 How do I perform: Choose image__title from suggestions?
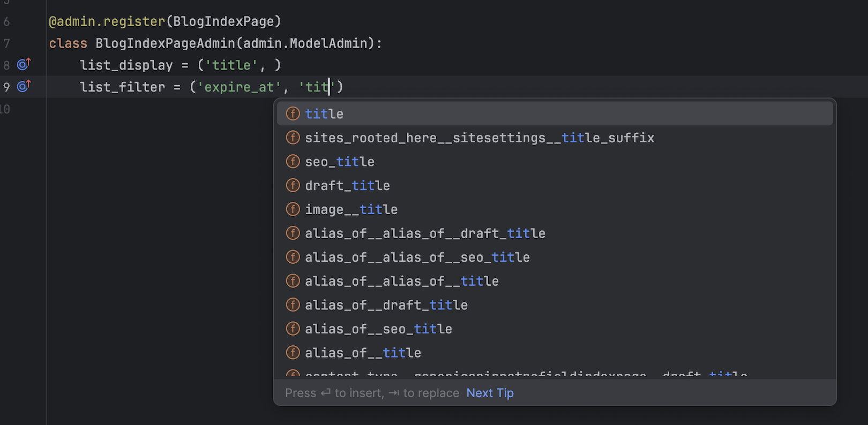555,209
